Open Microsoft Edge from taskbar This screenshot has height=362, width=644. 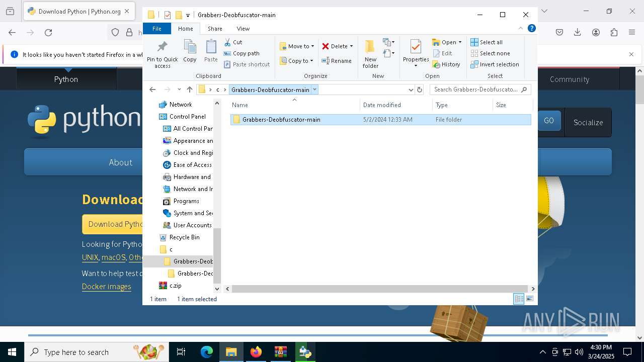[207, 352]
